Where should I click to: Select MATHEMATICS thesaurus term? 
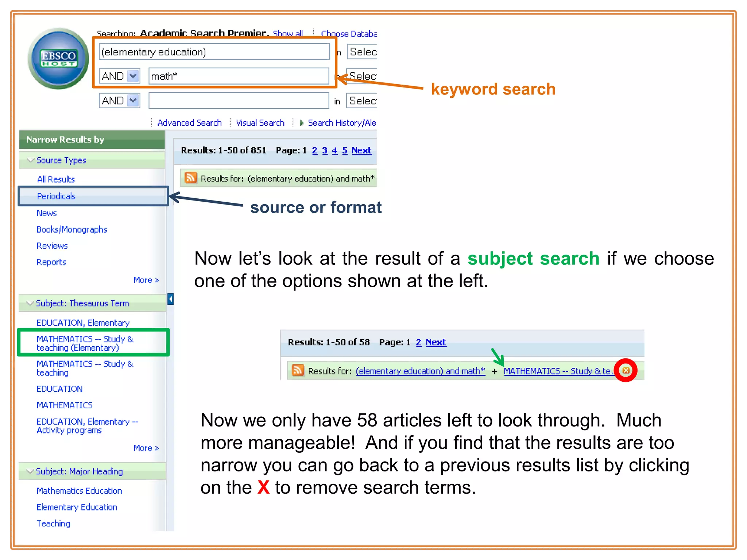65,405
